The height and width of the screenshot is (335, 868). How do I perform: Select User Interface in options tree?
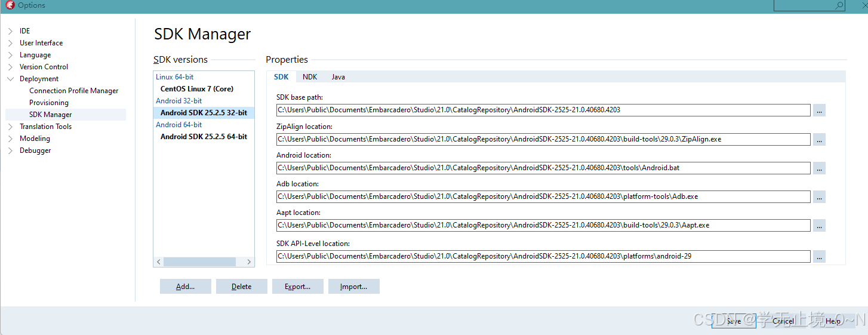41,43
